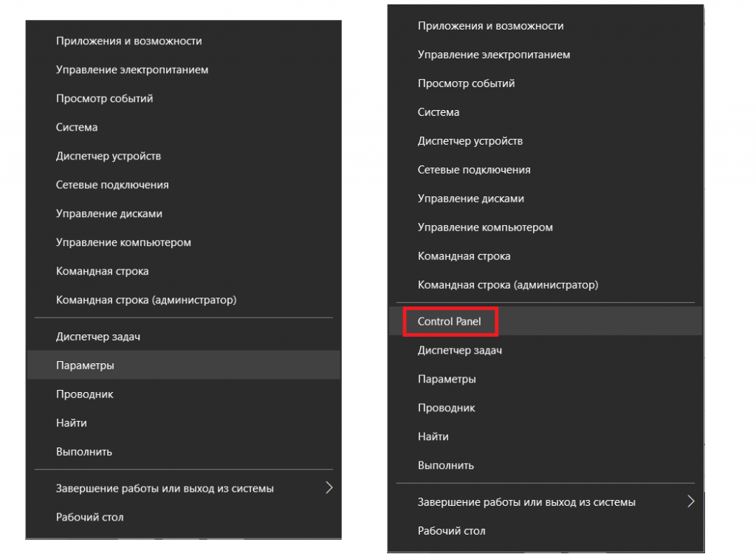The height and width of the screenshot is (559, 756).
Task: Expand the shutdown submenu arrow in right menu
Action: tap(691, 502)
